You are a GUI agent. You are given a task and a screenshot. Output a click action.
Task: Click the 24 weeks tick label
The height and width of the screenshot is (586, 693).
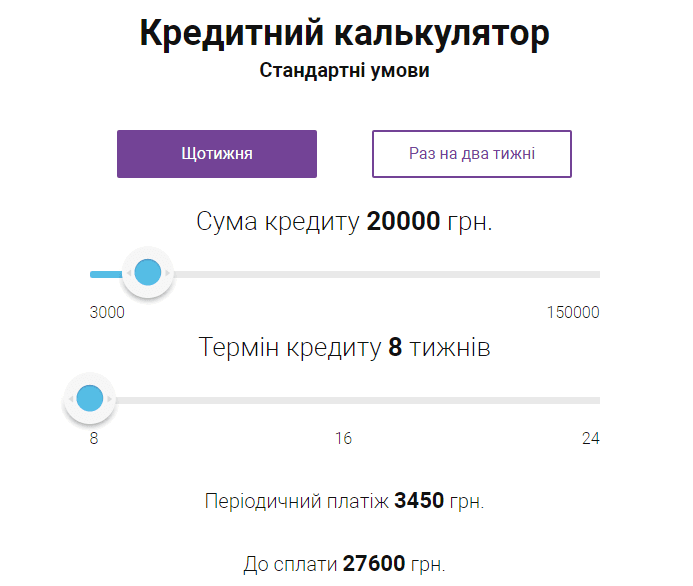tap(590, 439)
